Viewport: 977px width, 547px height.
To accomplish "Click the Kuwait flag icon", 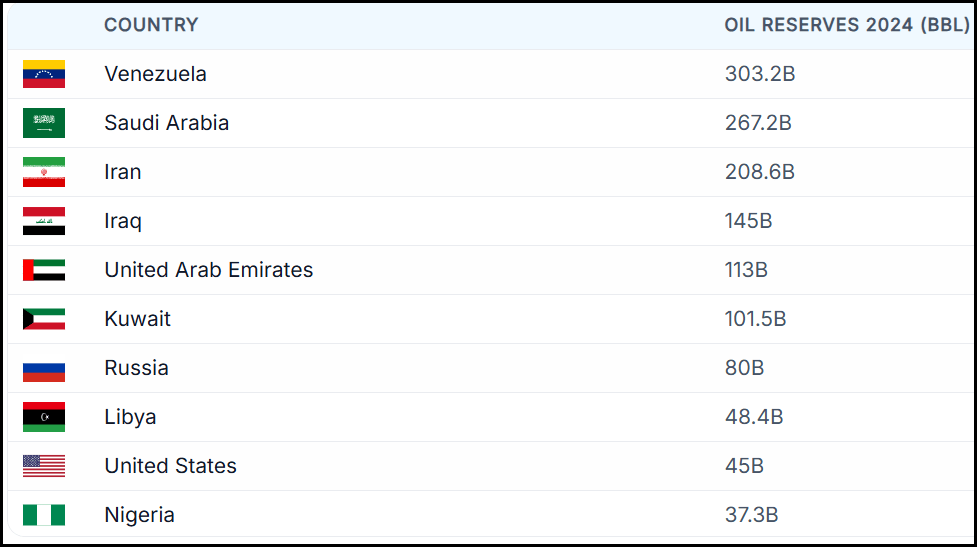I will point(44,319).
